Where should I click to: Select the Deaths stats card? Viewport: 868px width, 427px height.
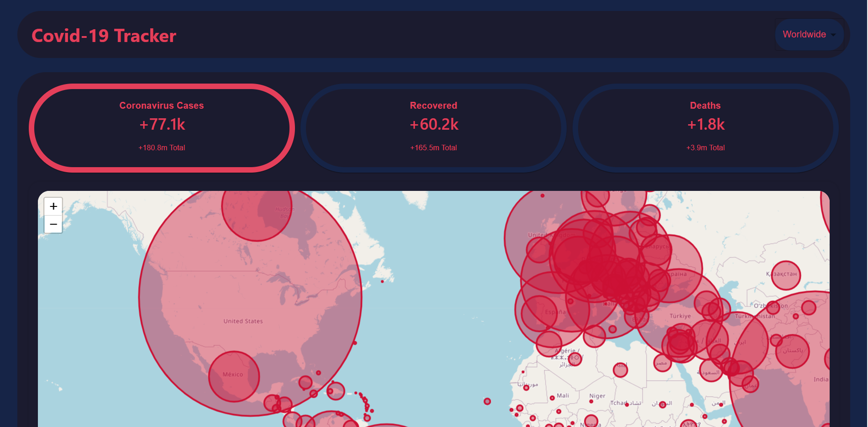tap(705, 128)
